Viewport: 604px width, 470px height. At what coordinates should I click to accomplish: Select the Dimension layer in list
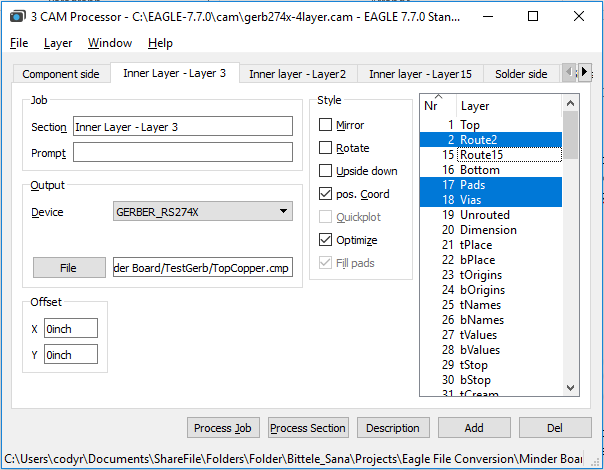[488, 230]
